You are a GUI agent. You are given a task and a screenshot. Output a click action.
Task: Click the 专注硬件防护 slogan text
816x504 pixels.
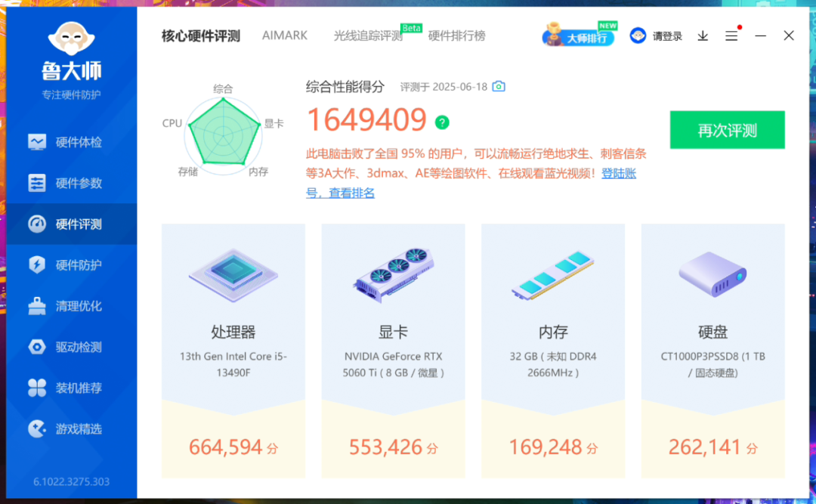coord(71,94)
